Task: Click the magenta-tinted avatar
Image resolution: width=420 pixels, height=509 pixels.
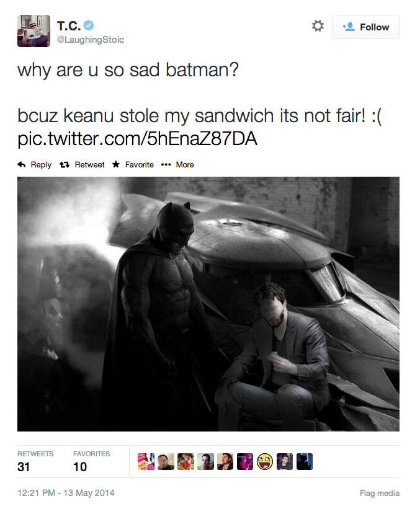Action: pyautogui.click(x=245, y=462)
